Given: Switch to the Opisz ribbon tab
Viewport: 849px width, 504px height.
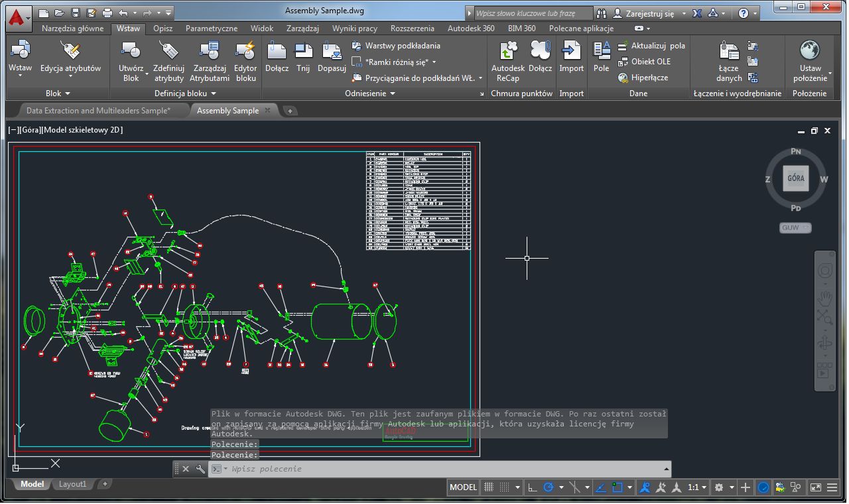Looking at the screenshot, I should [163, 29].
